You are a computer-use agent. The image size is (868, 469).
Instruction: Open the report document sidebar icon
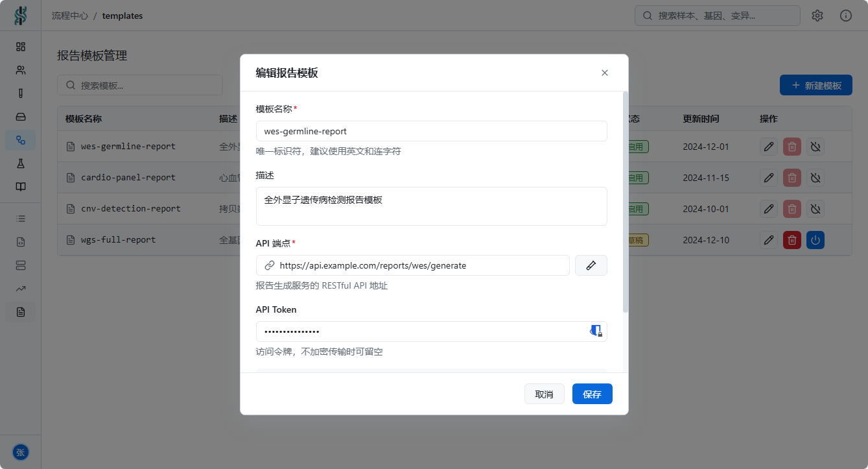pos(21,312)
